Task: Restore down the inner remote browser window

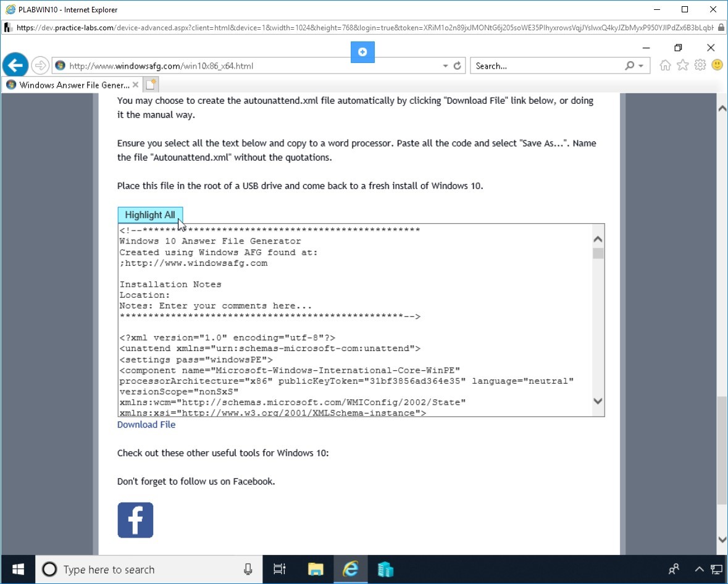Action: pos(679,48)
